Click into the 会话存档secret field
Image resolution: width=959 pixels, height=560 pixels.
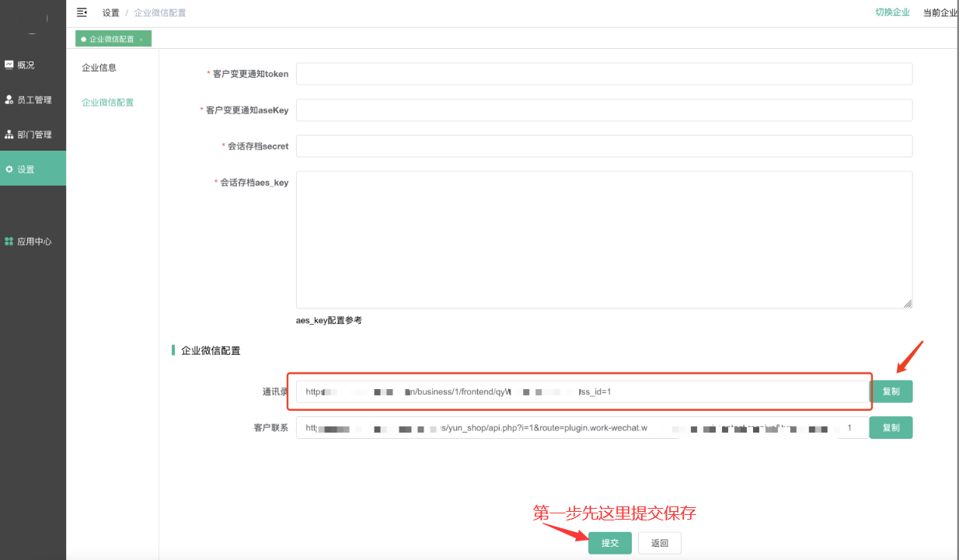[604, 146]
